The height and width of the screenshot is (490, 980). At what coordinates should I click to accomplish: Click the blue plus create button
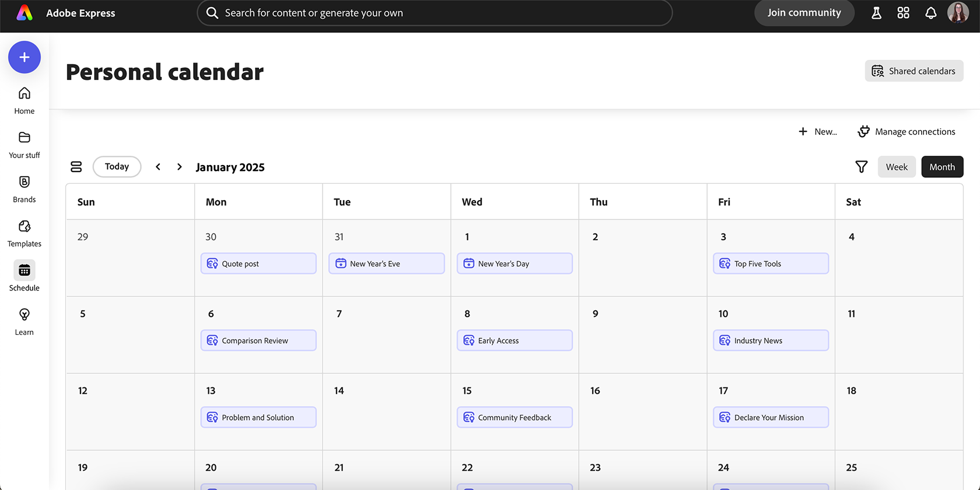(24, 57)
